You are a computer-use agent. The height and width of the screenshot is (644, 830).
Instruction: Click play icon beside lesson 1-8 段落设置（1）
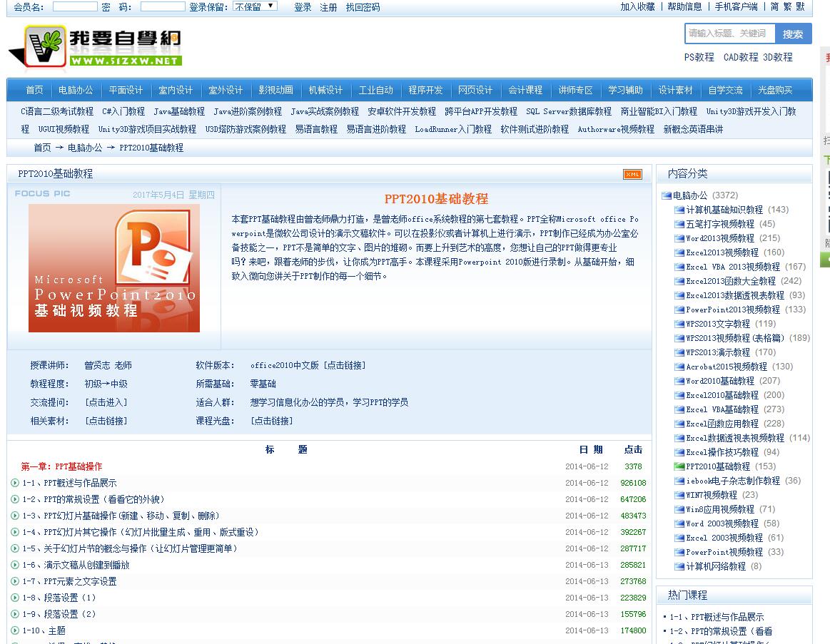click(x=15, y=598)
